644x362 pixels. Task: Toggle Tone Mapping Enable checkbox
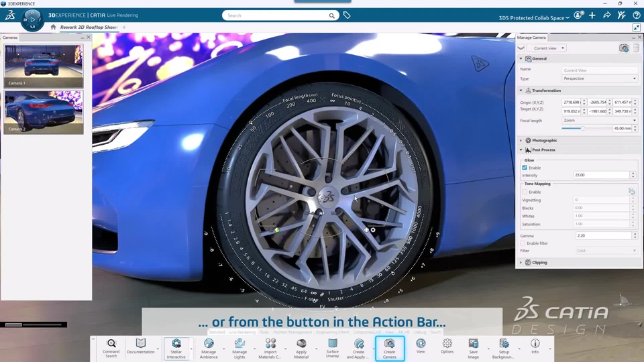tap(525, 192)
